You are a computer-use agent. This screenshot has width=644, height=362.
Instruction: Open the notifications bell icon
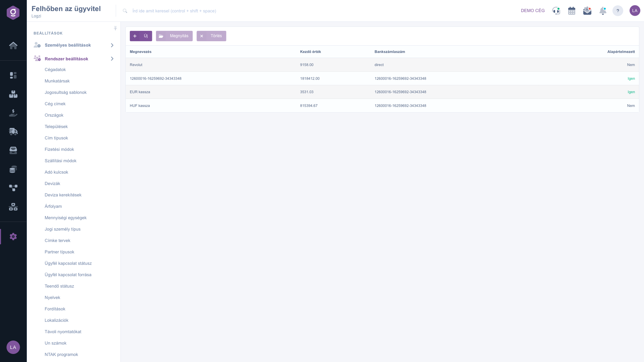point(603,11)
